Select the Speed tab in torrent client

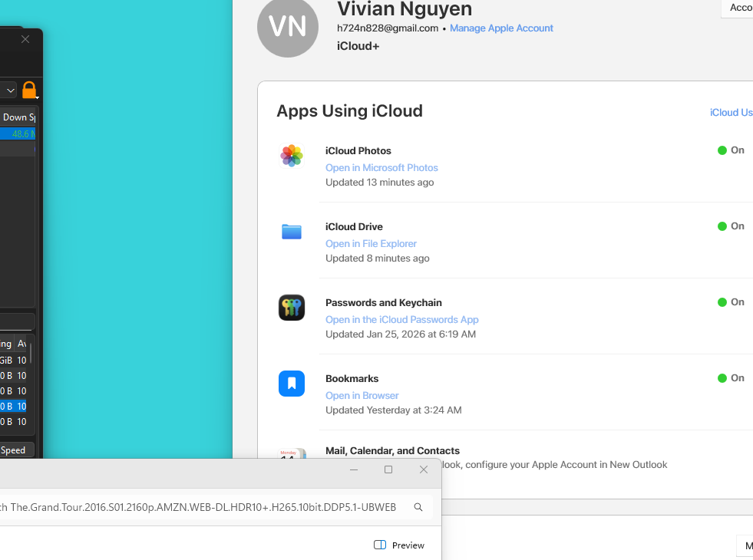(x=14, y=450)
